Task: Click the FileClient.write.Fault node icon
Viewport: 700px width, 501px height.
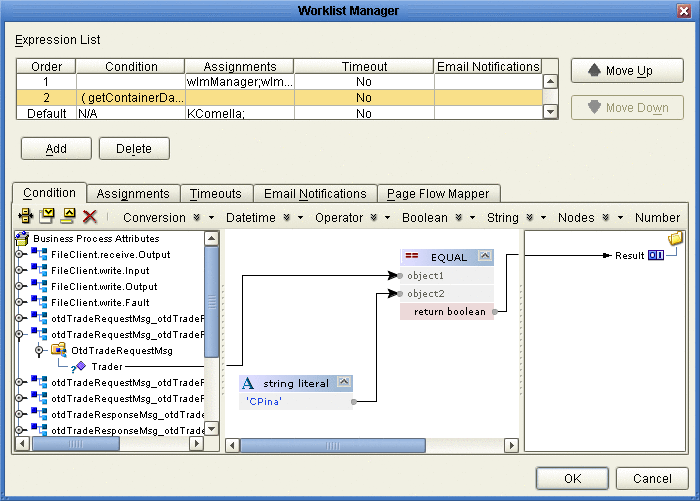Action: (x=39, y=302)
